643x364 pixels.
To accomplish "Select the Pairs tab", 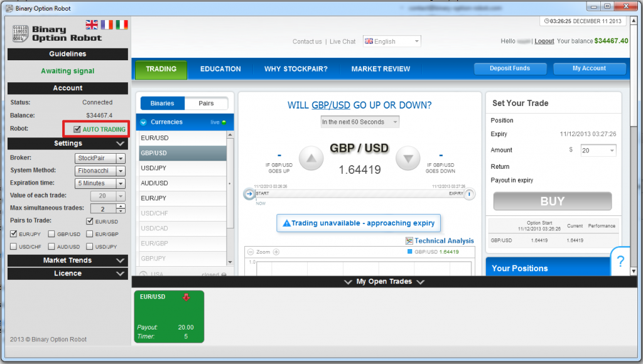I will (206, 104).
